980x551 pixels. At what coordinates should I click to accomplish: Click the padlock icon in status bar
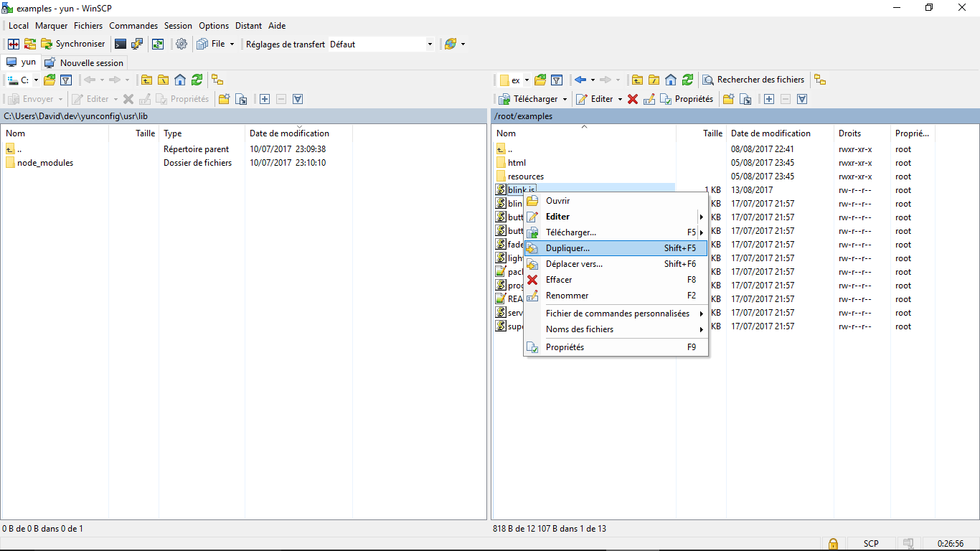point(833,544)
